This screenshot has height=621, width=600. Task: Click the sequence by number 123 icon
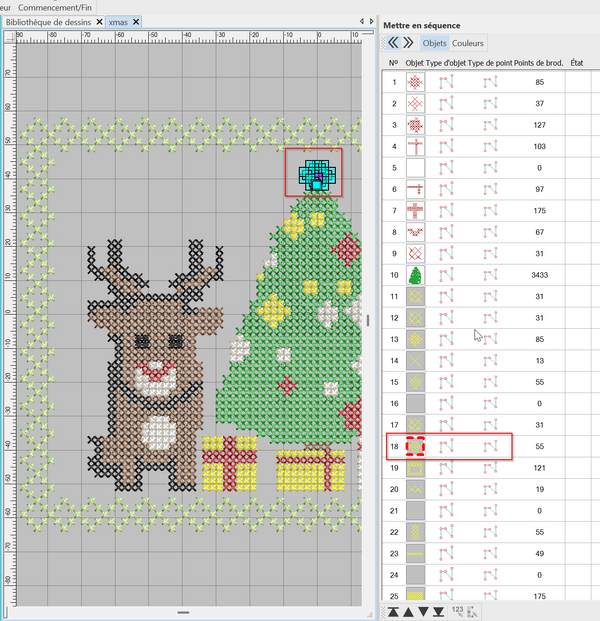457,610
